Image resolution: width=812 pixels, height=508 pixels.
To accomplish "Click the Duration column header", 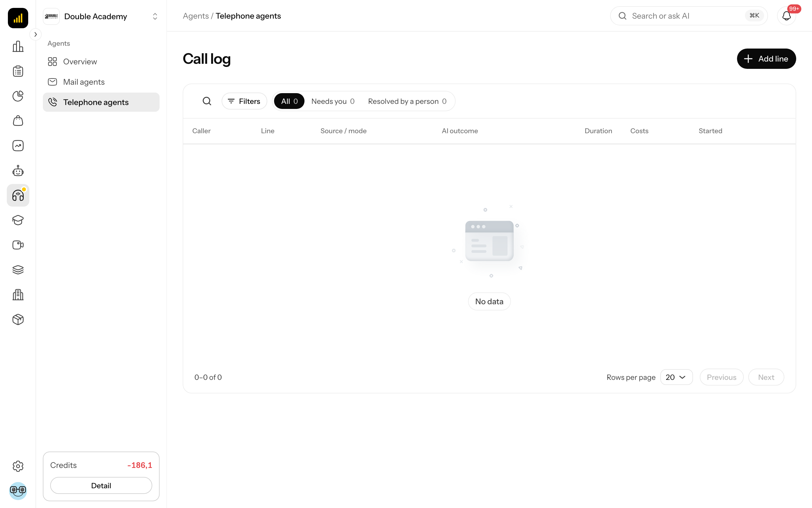I will [598, 131].
